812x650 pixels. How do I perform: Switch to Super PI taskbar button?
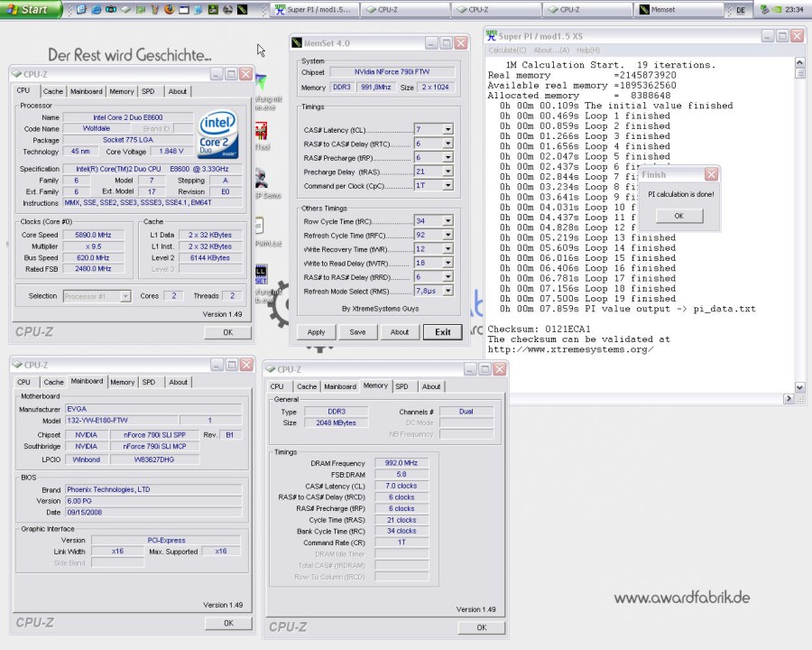click(315, 9)
